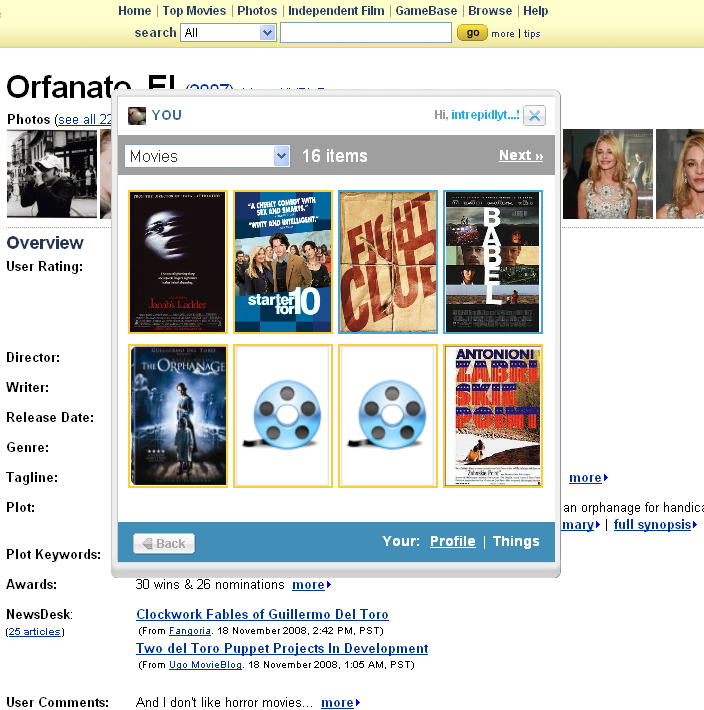Open the Help menu item
Screen dimensions: 704x710
[536, 10]
